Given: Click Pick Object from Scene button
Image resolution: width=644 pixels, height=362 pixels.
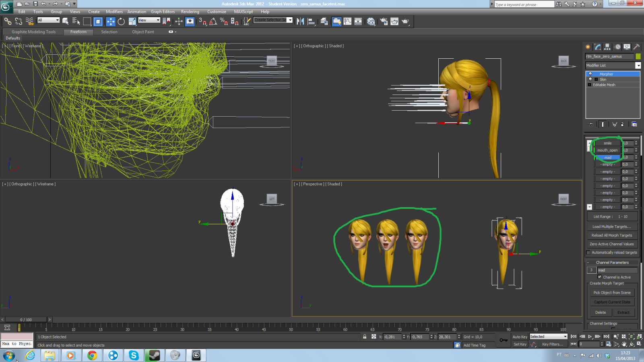Looking at the screenshot, I should tap(612, 292).
